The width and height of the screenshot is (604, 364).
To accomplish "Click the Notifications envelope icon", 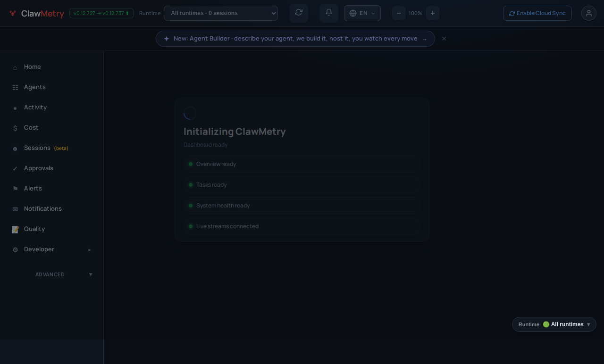I will [x=15, y=209].
